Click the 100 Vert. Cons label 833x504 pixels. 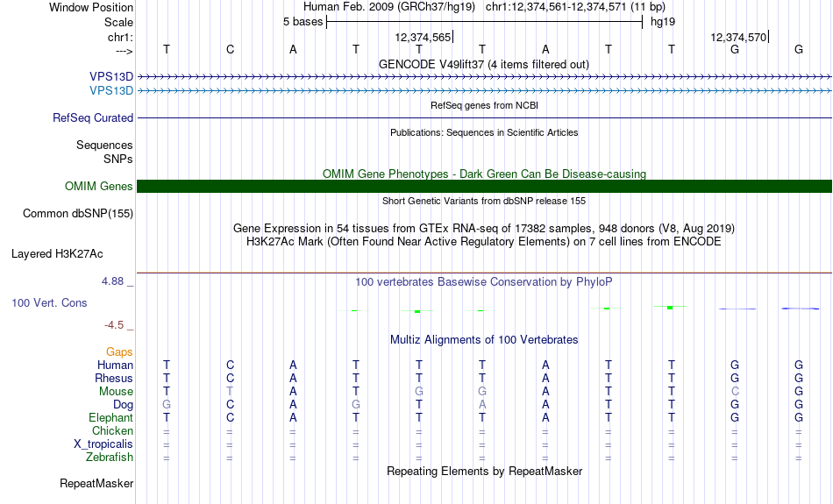[x=49, y=302]
